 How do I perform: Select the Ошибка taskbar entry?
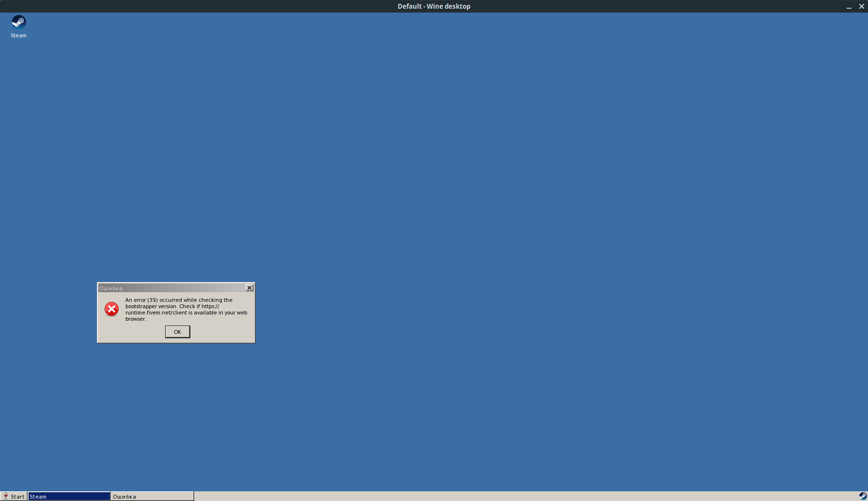point(153,496)
